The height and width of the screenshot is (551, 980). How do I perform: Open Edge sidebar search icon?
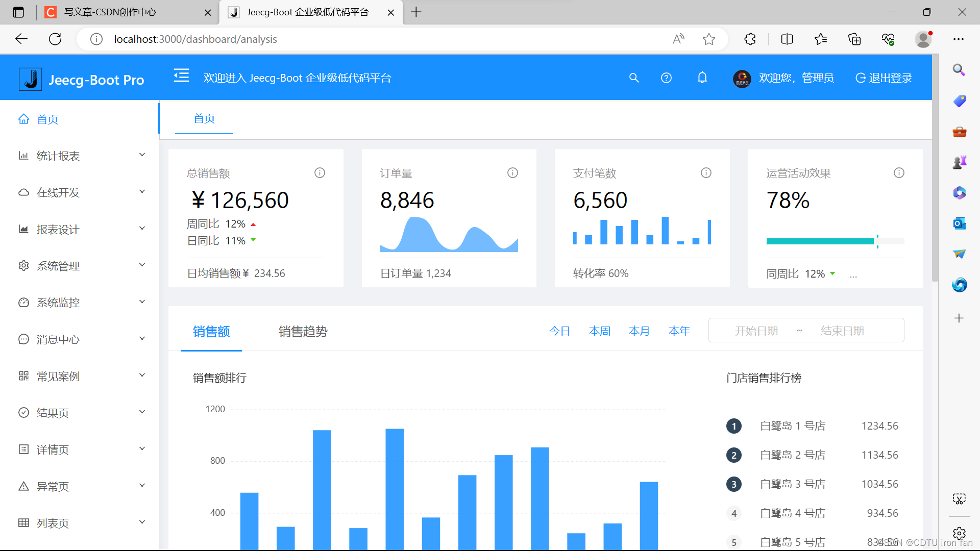(959, 70)
